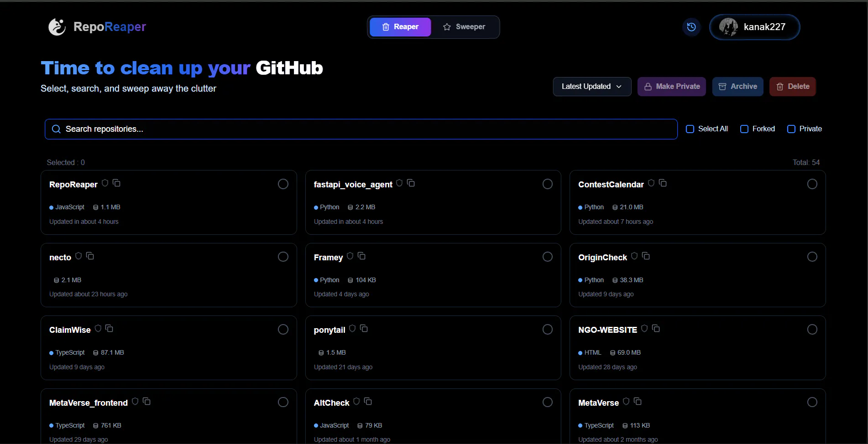Image resolution: width=868 pixels, height=444 pixels.
Task: Toggle the Forked filter checkbox
Action: (744, 129)
